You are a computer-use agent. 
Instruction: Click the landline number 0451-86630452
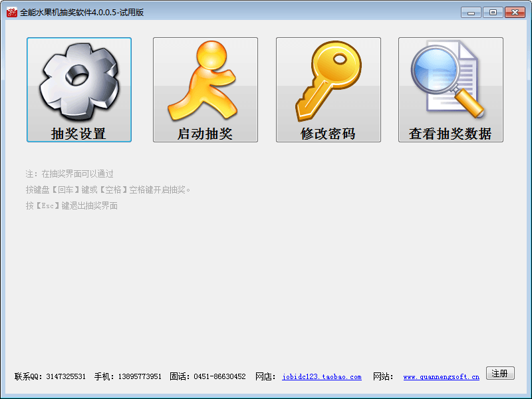click(219, 377)
